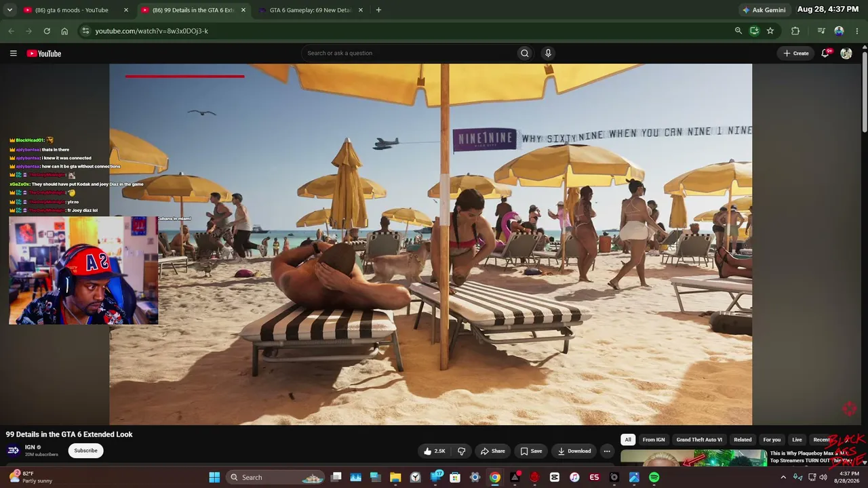This screenshot has width=868, height=488.
Task: Select the 'Live' filter chip
Action: click(x=797, y=440)
